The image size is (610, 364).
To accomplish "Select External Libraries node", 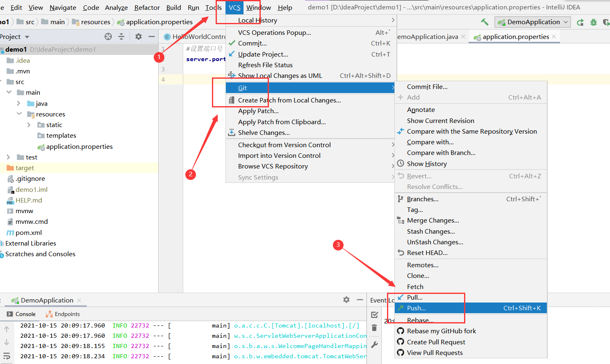I will (30, 243).
